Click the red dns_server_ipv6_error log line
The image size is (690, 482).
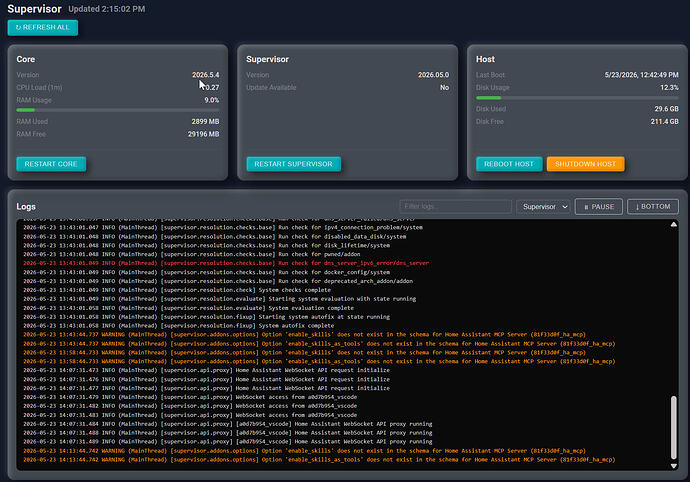pyautogui.click(x=226, y=263)
